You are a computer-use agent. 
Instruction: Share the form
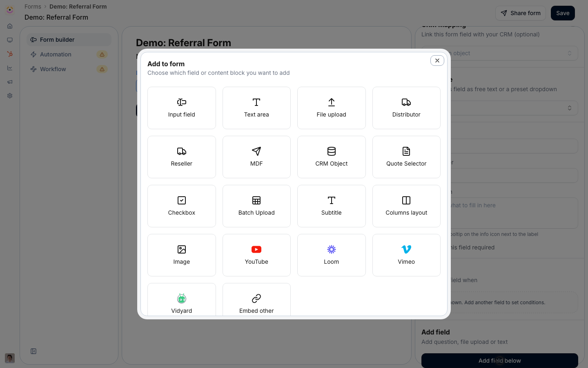tap(521, 13)
